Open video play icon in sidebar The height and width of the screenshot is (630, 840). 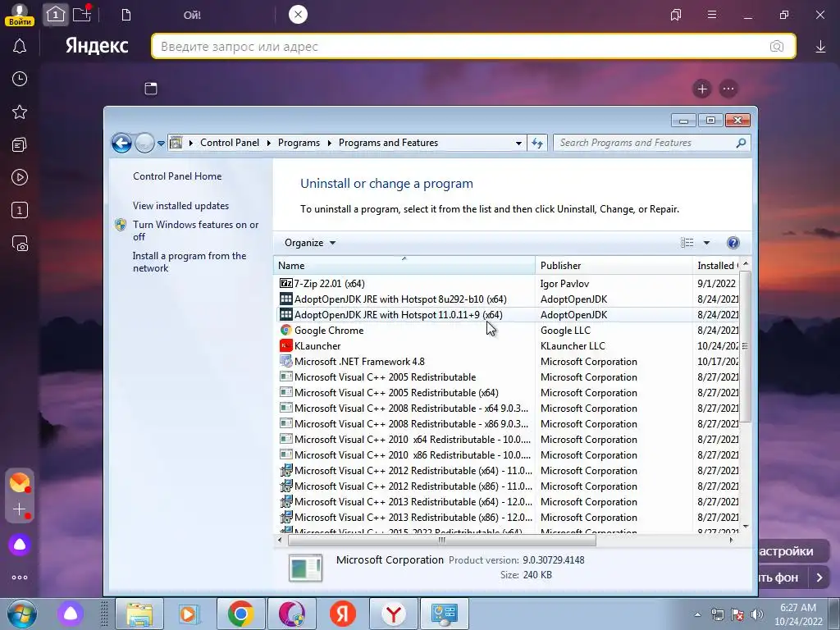tap(20, 177)
